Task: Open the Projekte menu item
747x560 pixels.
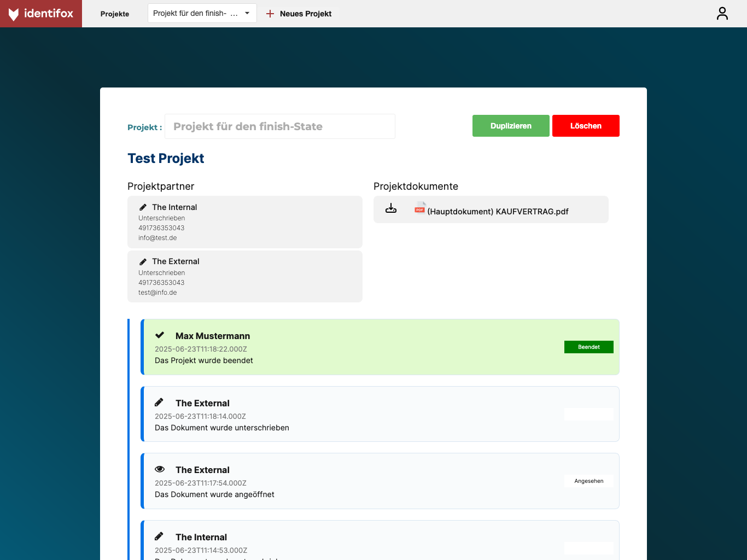Action: (115, 14)
